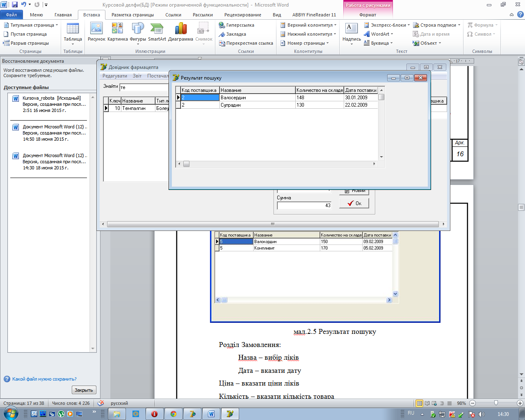Insert a page break with Разрыв страницы
The height and width of the screenshot is (420, 525).
click(x=26, y=43)
